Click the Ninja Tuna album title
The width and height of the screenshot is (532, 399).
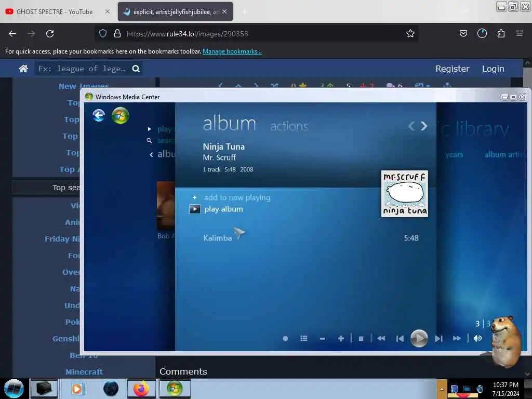(x=223, y=147)
